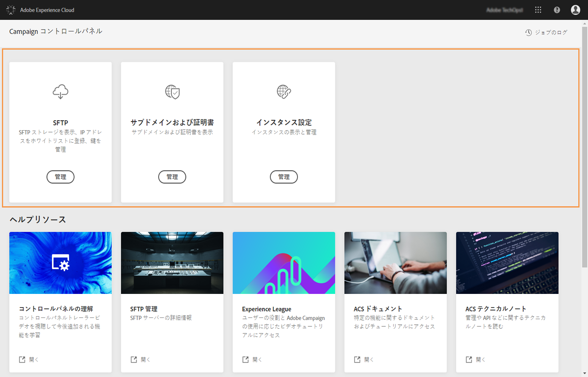588x377 pixels.
Task: Click 管理 button on サブドメインおよび証明書 card
Action: [172, 177]
